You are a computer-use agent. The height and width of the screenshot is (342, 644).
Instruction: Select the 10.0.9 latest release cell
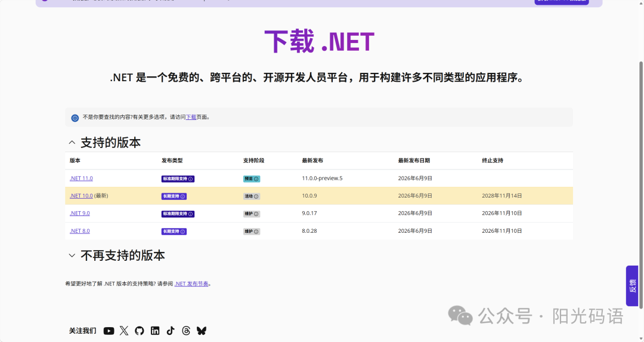(x=309, y=196)
